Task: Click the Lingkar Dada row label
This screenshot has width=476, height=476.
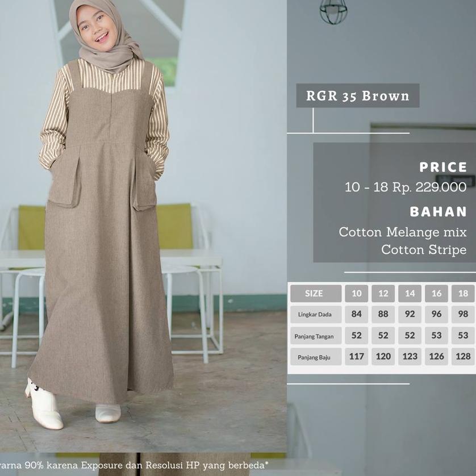Action: click(x=315, y=314)
